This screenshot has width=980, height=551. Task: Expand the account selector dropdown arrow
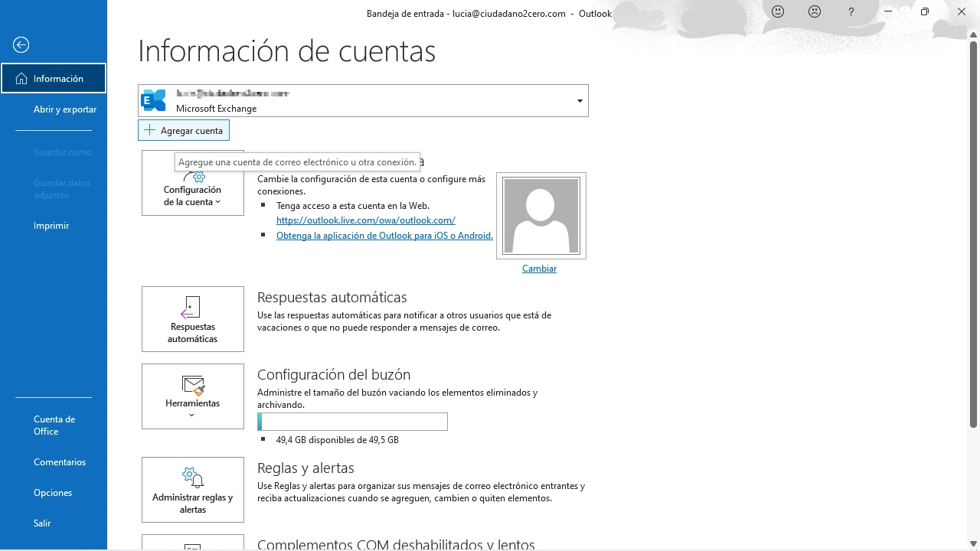tap(580, 101)
